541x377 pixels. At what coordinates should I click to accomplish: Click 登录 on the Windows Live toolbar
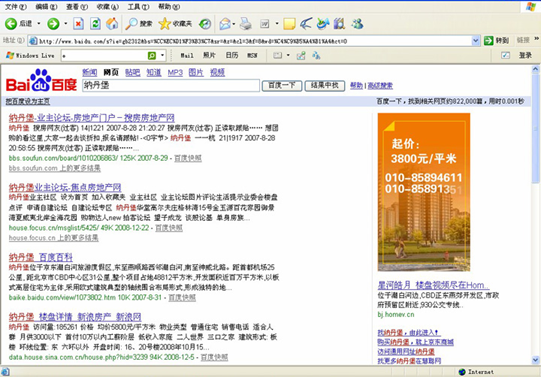(525, 55)
